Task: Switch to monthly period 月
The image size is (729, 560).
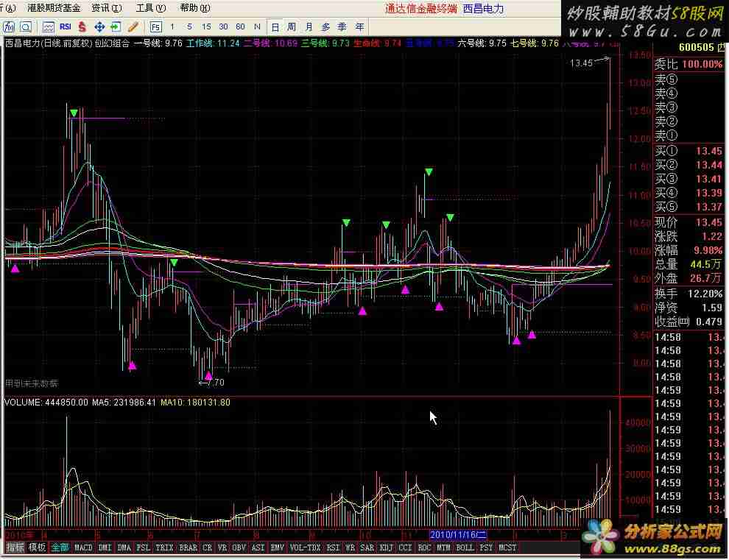Action: click(x=309, y=26)
